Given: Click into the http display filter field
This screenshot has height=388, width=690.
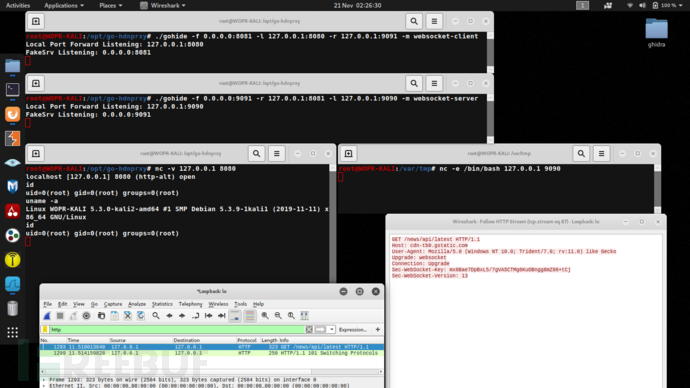Looking at the screenshot, I should point(177,329).
